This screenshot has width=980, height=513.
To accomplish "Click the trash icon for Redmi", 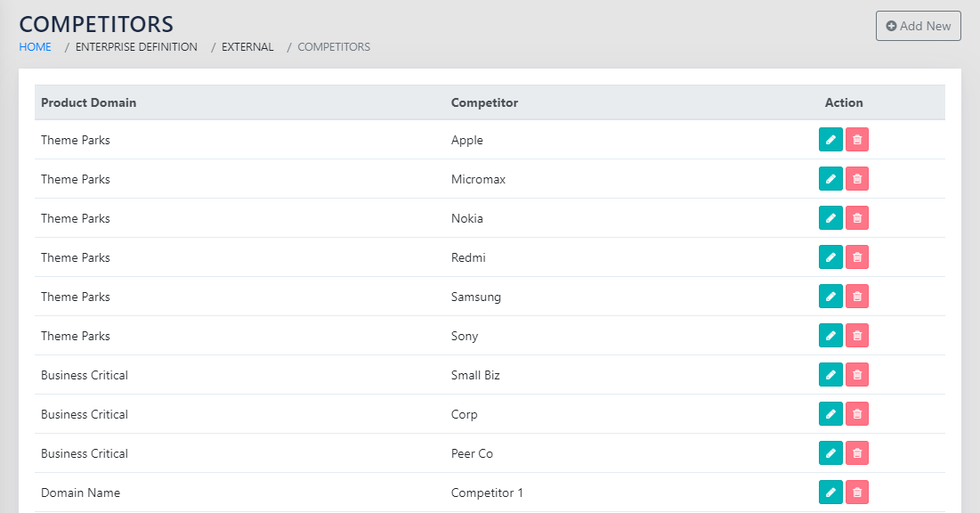I will pos(857,257).
